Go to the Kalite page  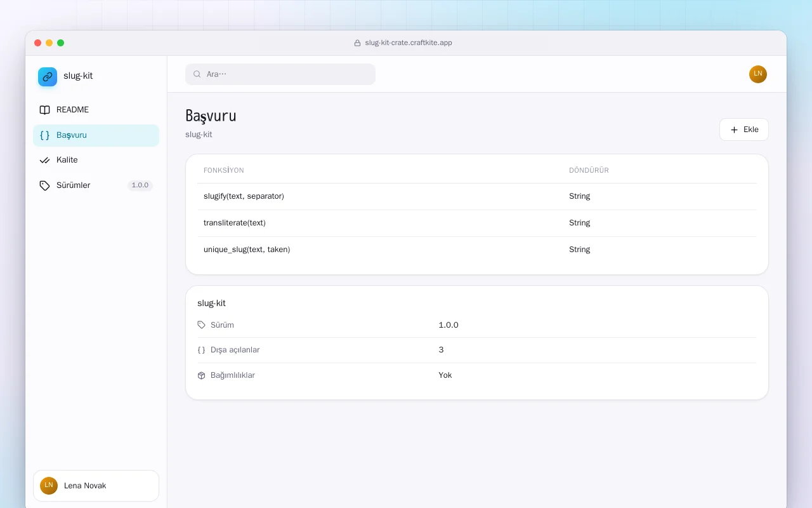[96, 160]
